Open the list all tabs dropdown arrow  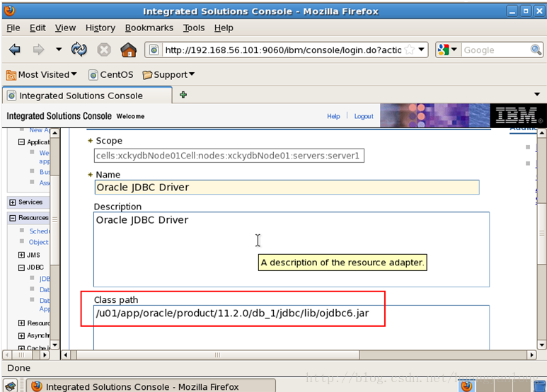(x=537, y=94)
